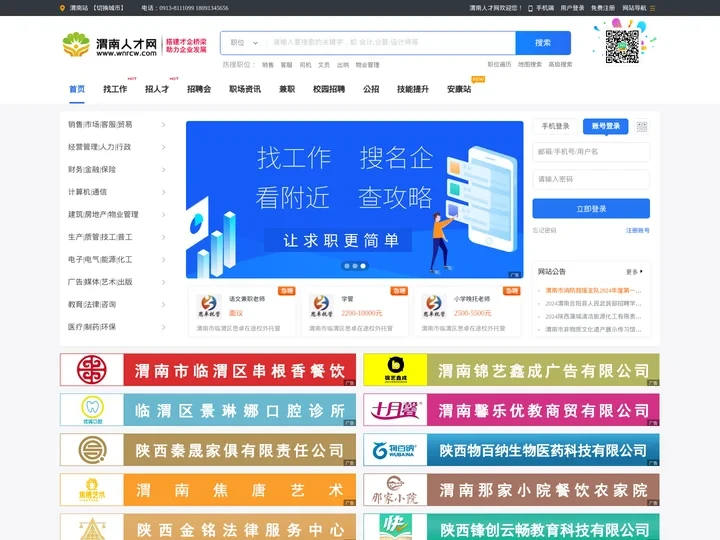Switch to QR code login icon
Viewport: 720px width, 540px height.
642,126
